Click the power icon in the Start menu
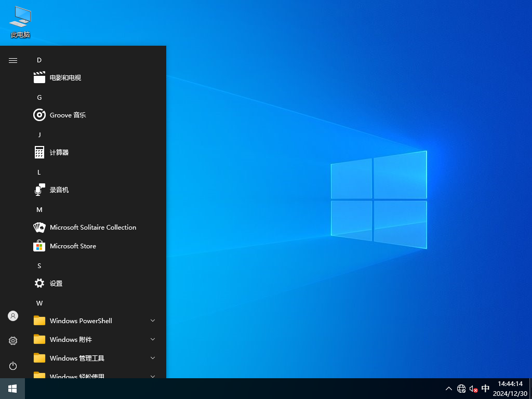 tap(12, 366)
